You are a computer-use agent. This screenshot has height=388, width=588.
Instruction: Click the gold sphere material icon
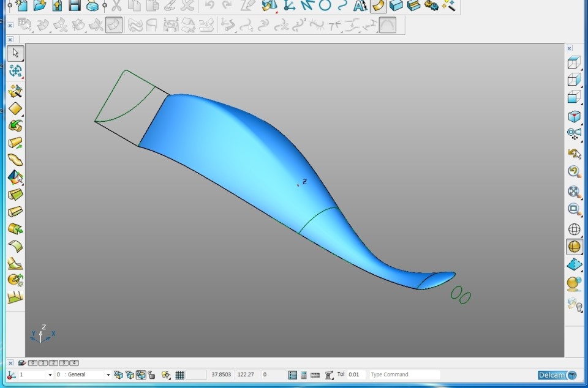point(574,284)
